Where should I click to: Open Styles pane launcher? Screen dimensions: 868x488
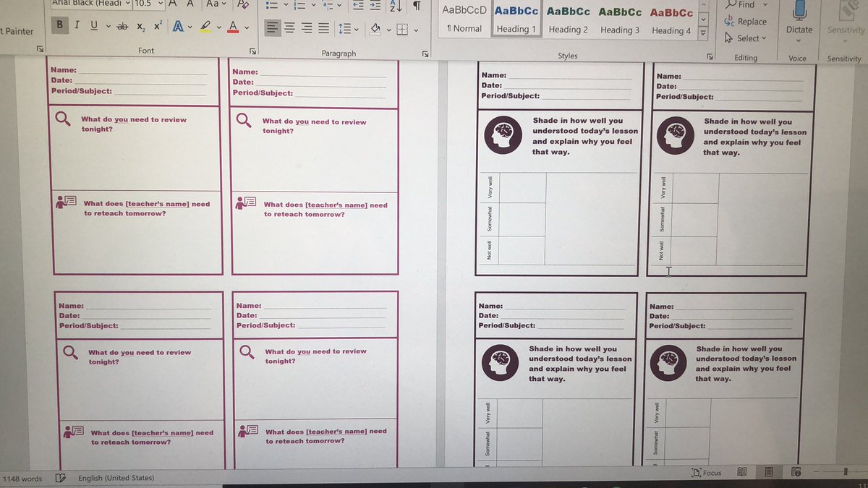coord(710,56)
